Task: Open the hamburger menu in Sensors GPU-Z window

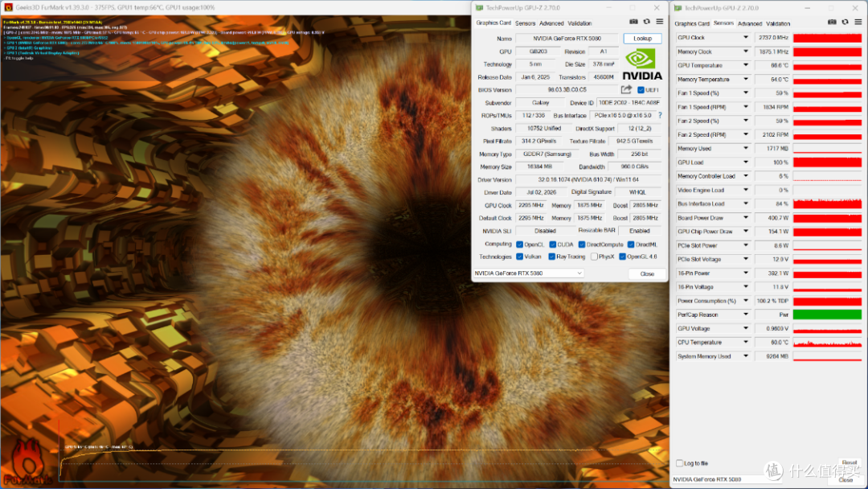Action: 858,23
